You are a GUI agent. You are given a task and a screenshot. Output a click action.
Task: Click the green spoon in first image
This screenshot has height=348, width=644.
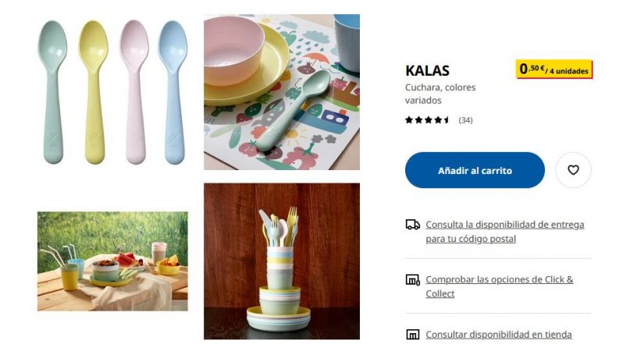click(x=52, y=92)
